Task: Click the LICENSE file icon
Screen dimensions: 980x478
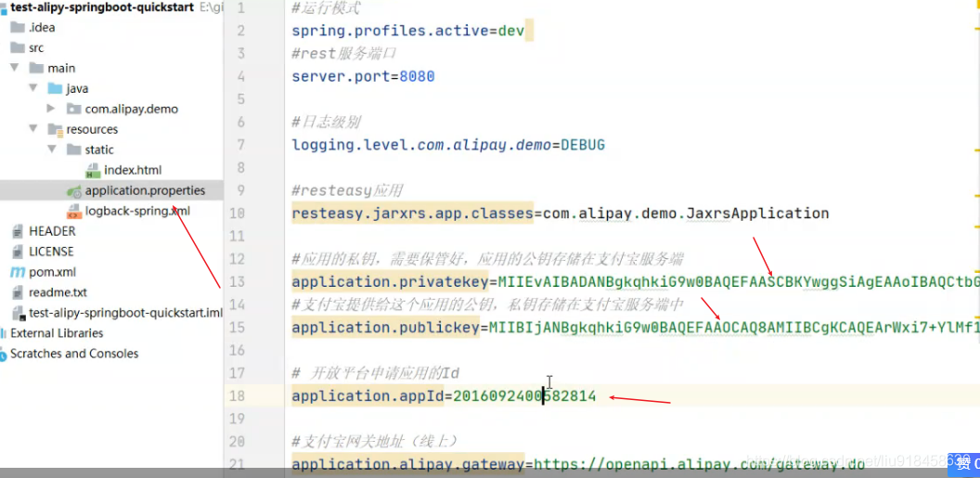Action: [x=18, y=252]
